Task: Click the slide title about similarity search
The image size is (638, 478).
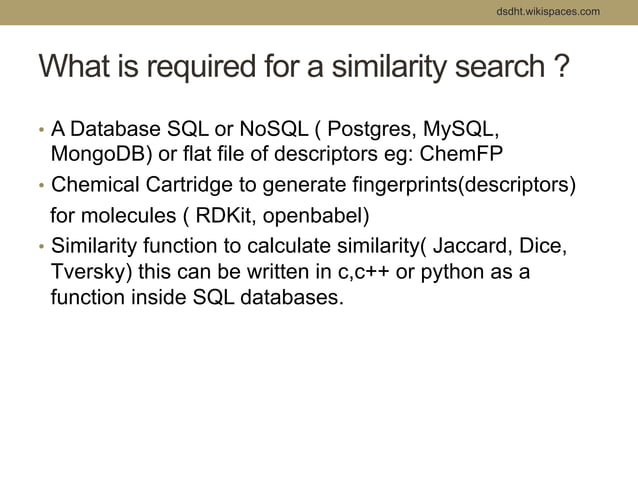Action: [305, 69]
